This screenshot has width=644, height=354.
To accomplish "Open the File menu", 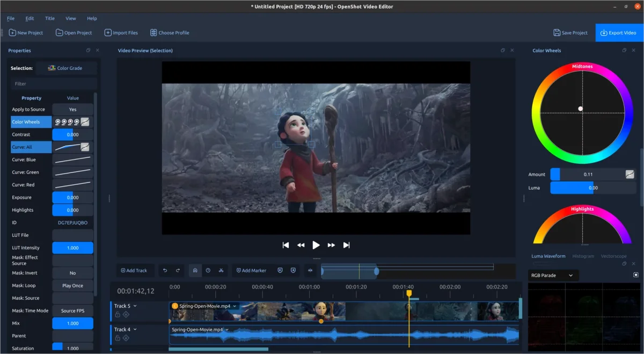I will pos(11,18).
